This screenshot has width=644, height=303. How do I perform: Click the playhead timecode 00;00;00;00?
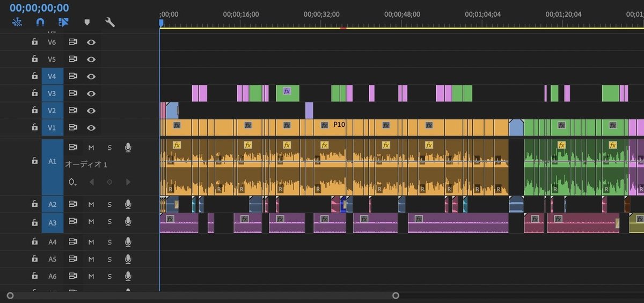(39, 8)
